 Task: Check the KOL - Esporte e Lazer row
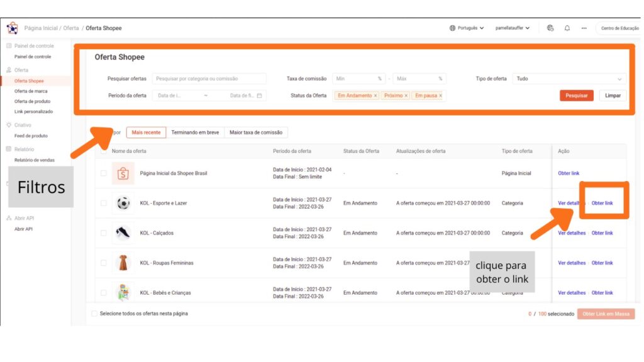tap(104, 203)
